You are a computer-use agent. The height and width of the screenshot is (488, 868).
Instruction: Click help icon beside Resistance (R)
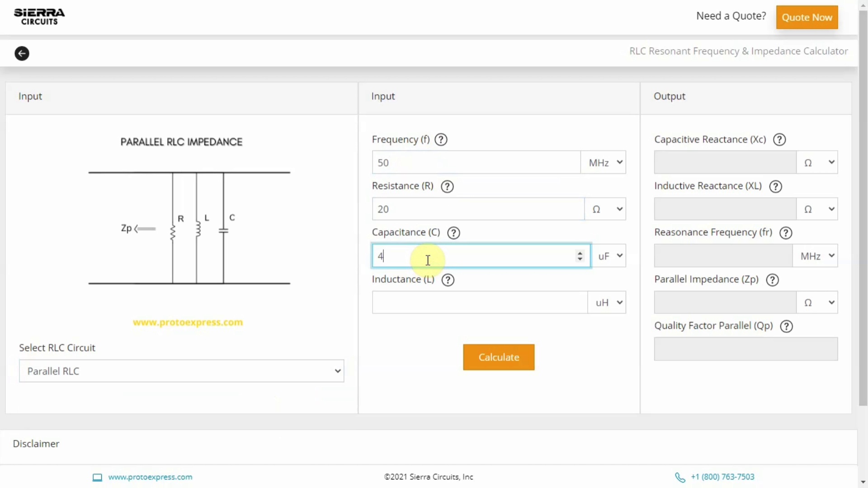[x=447, y=186]
